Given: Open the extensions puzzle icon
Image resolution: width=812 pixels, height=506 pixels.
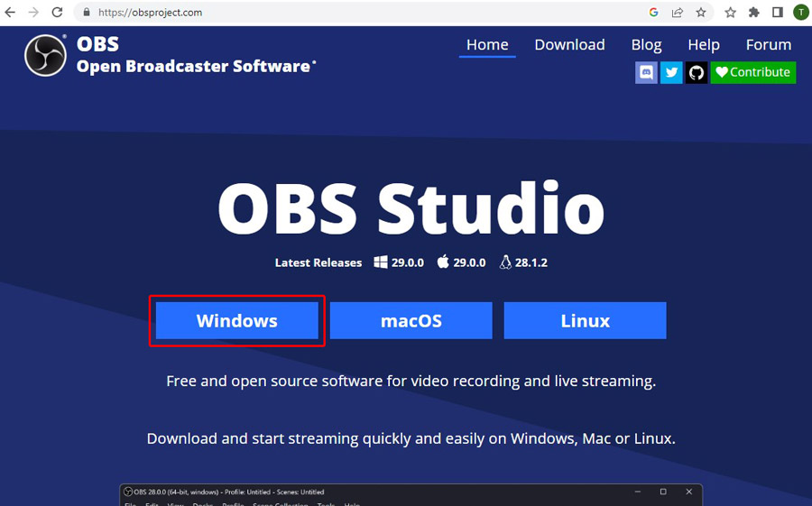Looking at the screenshot, I should [754, 12].
